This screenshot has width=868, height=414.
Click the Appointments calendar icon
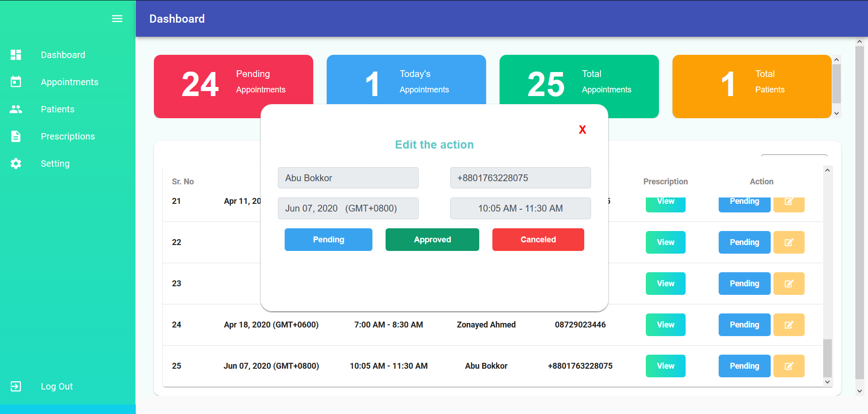tap(16, 82)
